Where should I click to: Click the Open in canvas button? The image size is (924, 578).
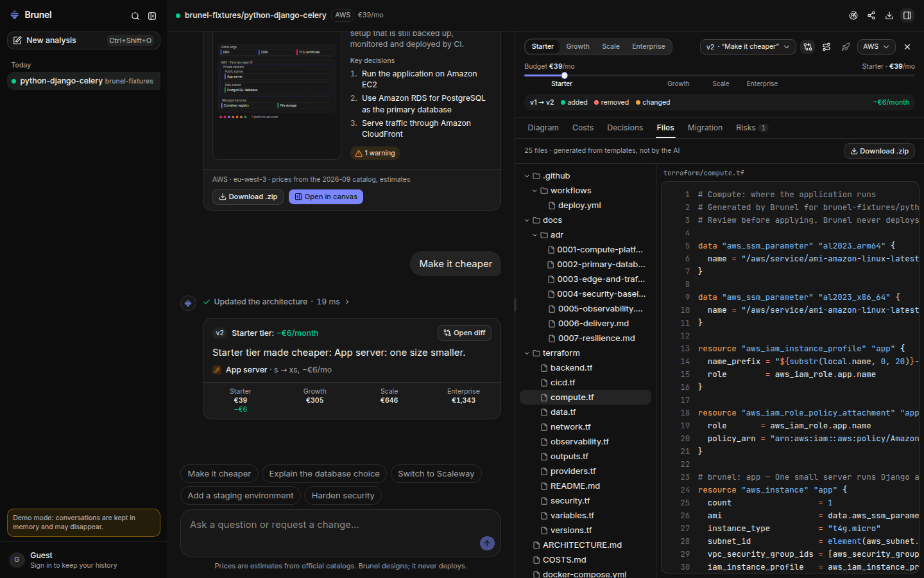pyautogui.click(x=326, y=197)
